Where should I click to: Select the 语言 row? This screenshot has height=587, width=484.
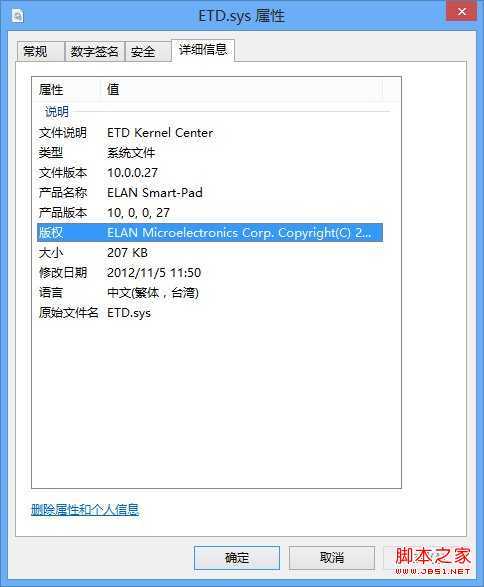(210, 292)
